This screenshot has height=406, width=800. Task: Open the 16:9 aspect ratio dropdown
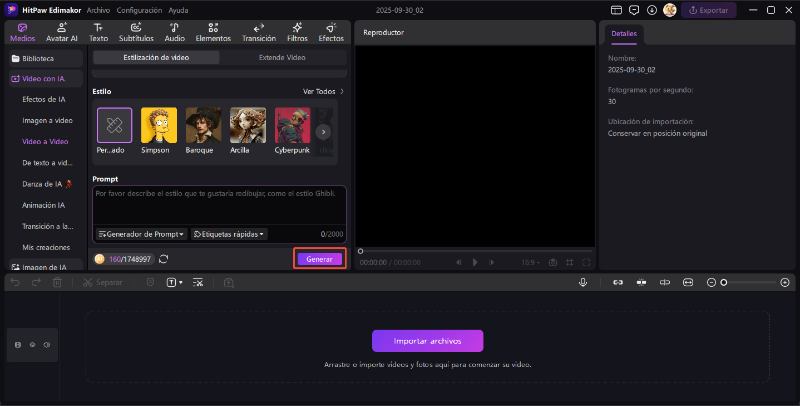pyautogui.click(x=530, y=262)
